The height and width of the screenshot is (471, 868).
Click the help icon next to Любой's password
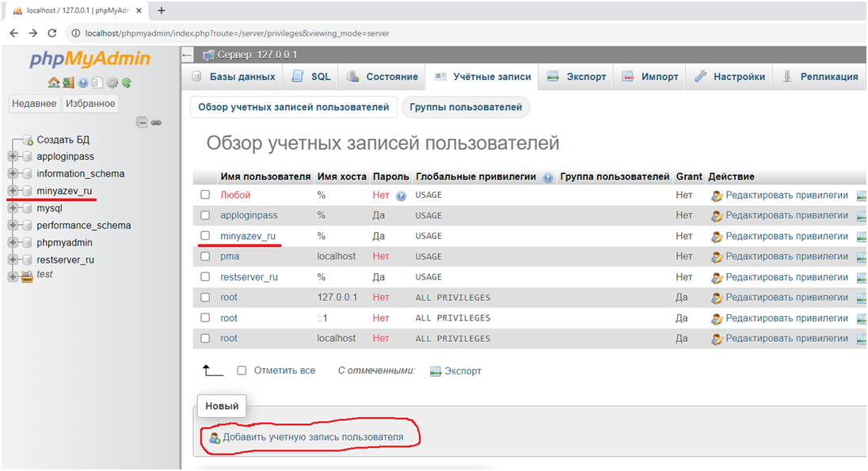click(401, 196)
